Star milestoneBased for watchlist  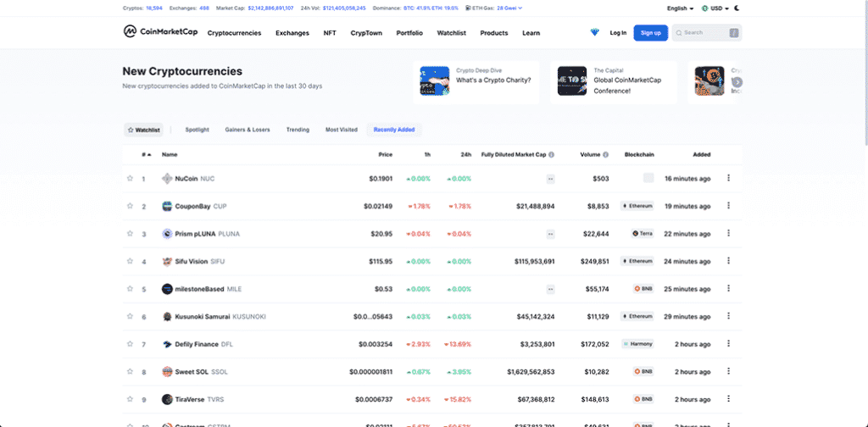tap(130, 289)
